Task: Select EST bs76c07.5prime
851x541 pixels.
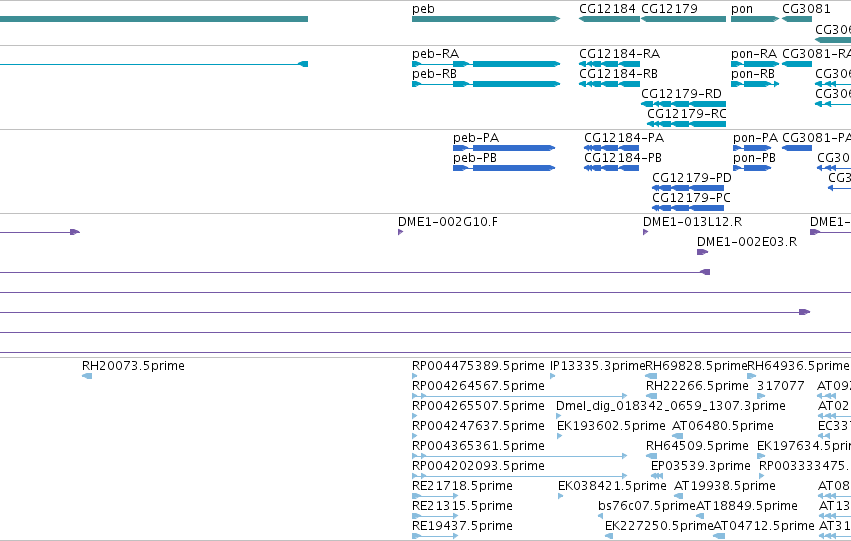Action: [x=602, y=516]
